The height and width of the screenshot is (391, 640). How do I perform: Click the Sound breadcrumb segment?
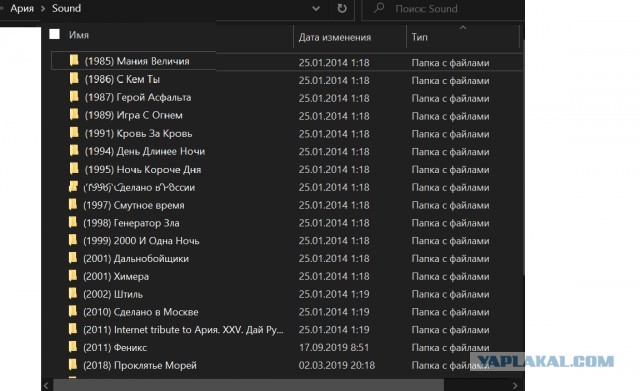coord(66,8)
